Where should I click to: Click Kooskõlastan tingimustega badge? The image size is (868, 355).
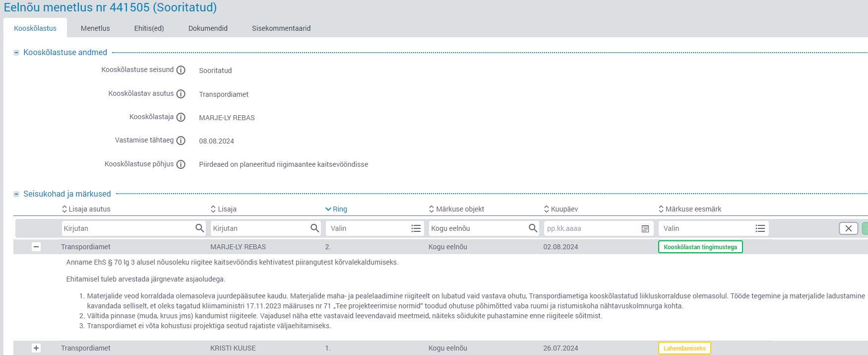coord(700,247)
